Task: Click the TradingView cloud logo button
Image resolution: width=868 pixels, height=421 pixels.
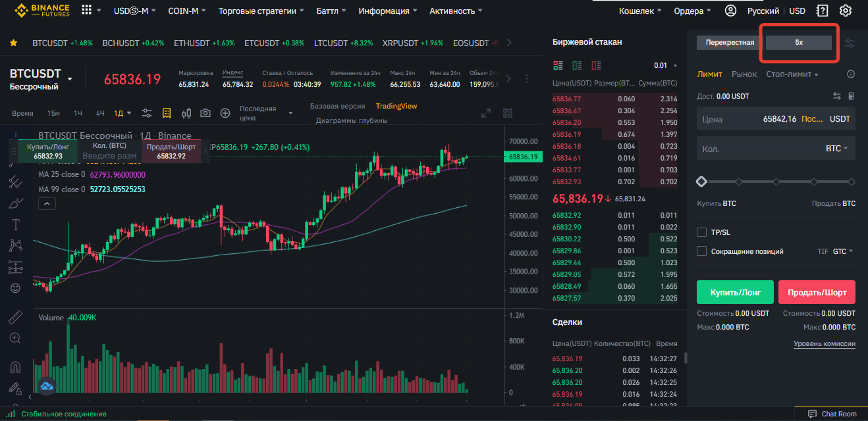Action: [47, 385]
